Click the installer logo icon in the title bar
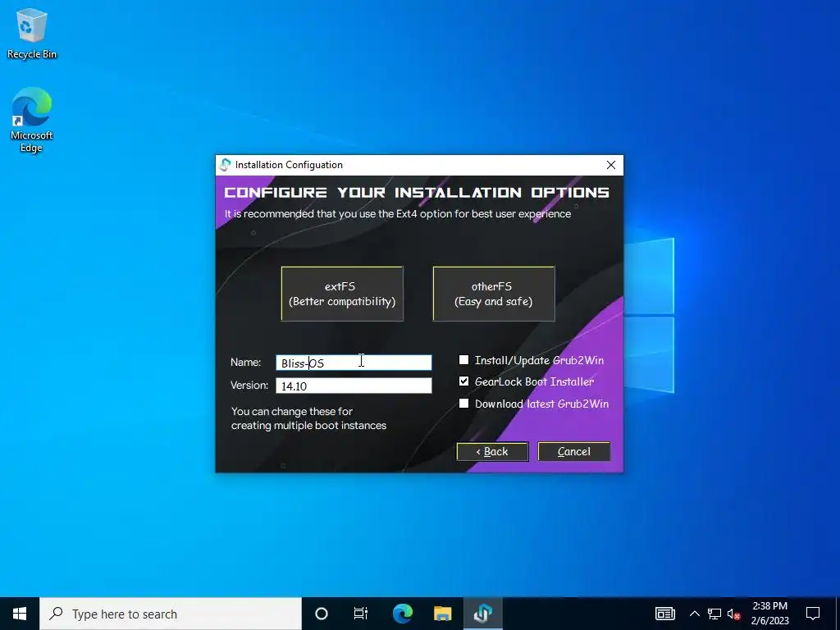Screen dimensions: 840x630 [226, 165]
